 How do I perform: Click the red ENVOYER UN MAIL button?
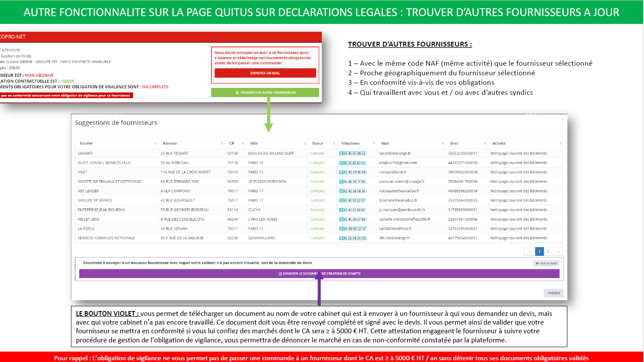(265, 73)
